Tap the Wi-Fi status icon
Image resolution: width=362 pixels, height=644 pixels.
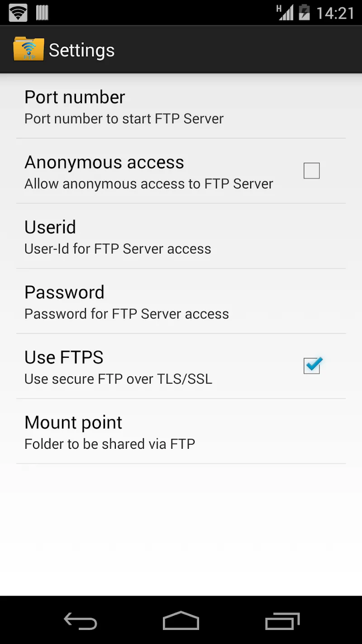point(18,13)
